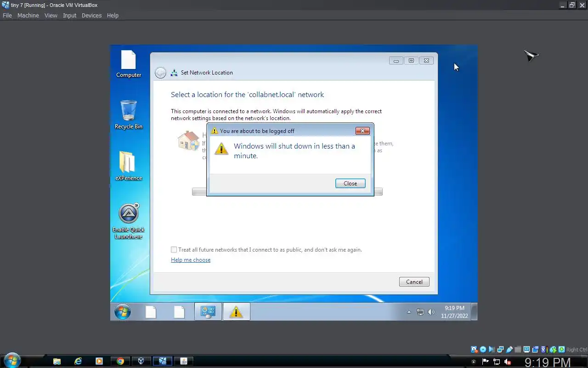Restore down the VirtualBox VM window
The image size is (588, 368).
point(572,5)
